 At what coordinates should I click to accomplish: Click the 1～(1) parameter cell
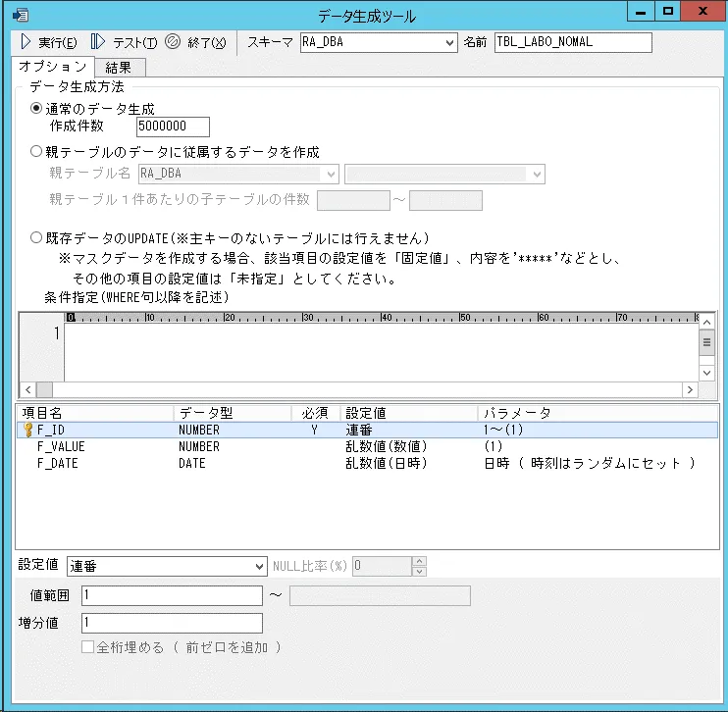pos(503,430)
